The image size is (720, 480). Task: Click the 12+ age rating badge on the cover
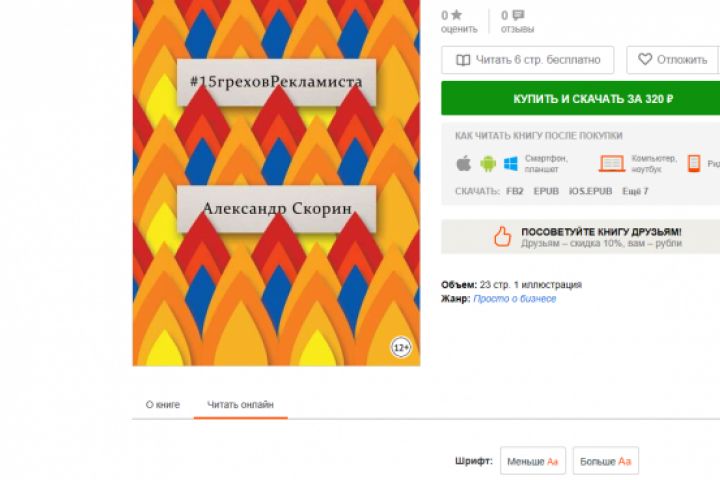[401, 348]
